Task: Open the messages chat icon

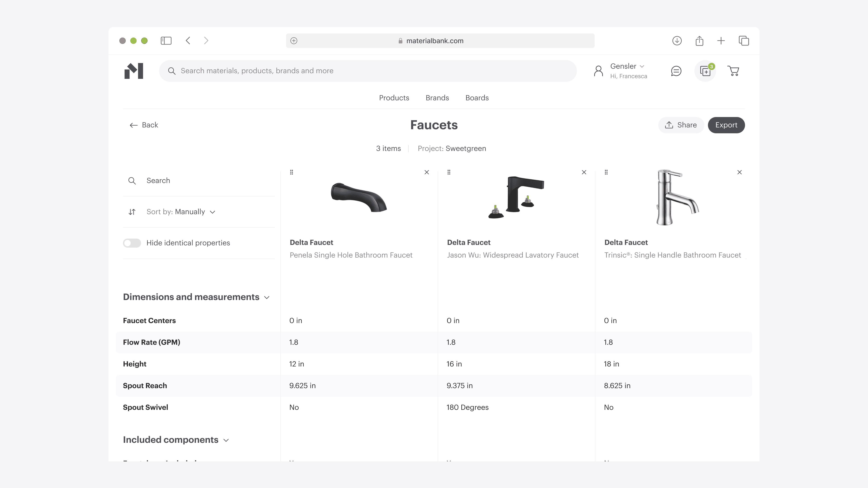Action: click(x=676, y=71)
